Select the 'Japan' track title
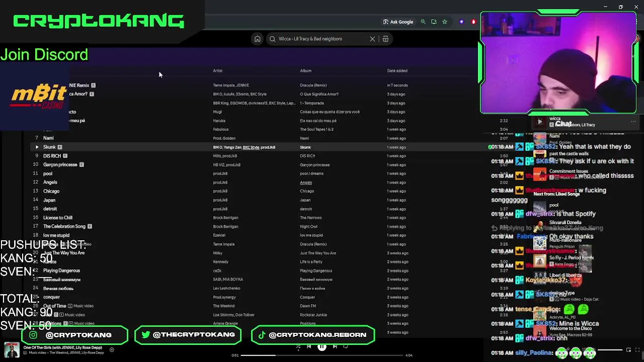The image size is (644, 362). coord(49,200)
